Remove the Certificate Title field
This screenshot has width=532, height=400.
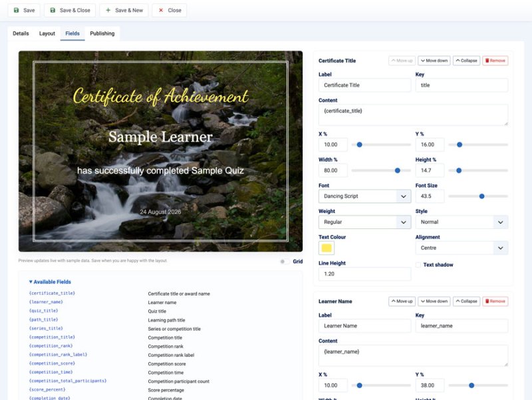(495, 61)
